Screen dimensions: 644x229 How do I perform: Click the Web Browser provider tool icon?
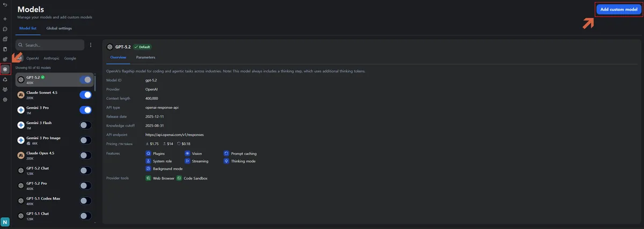point(149,178)
